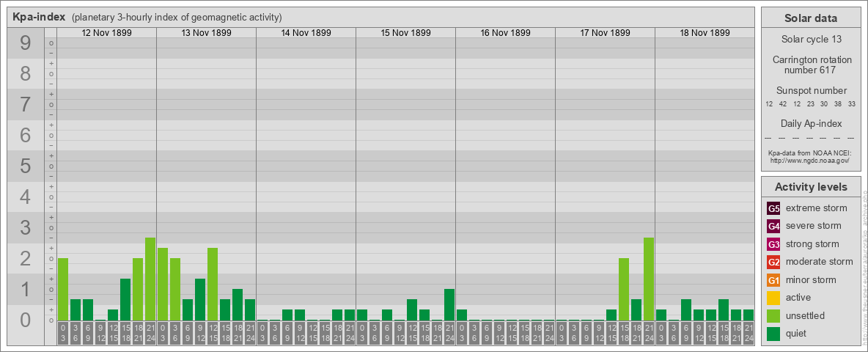Viewport: 868px width, 352px height.
Task: Click the 'Daily Ap-index' label
Action: (x=811, y=123)
